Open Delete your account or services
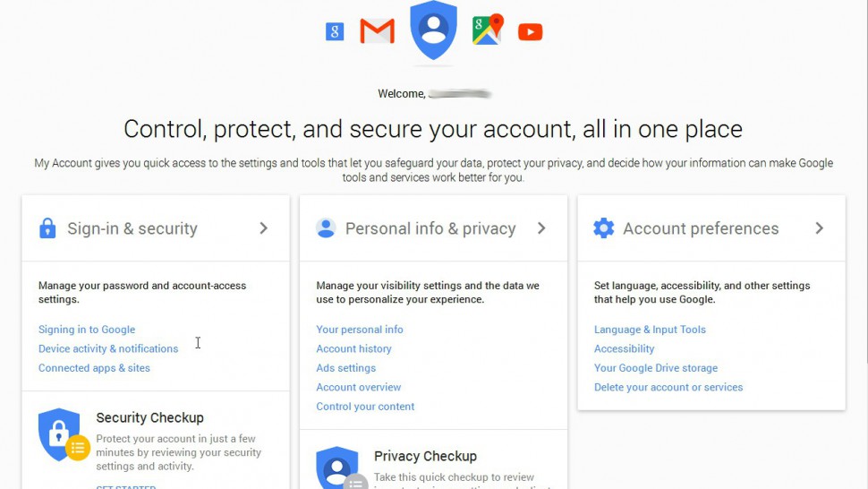The image size is (868, 489). tap(668, 387)
